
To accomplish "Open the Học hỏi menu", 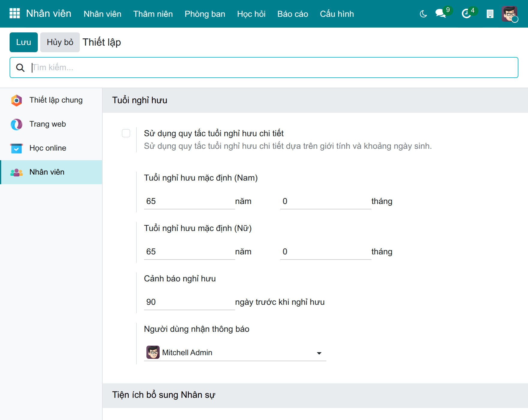I will pos(251,14).
